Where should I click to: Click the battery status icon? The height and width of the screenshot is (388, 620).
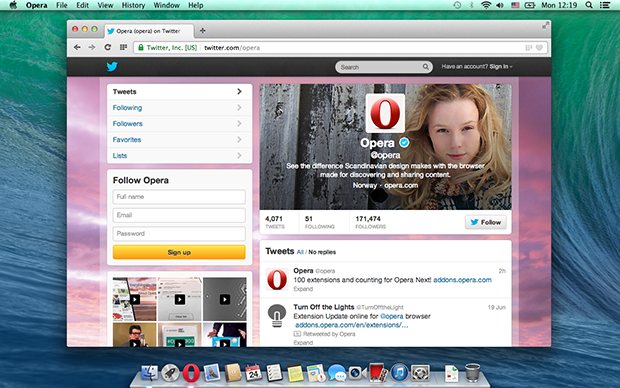529,5
